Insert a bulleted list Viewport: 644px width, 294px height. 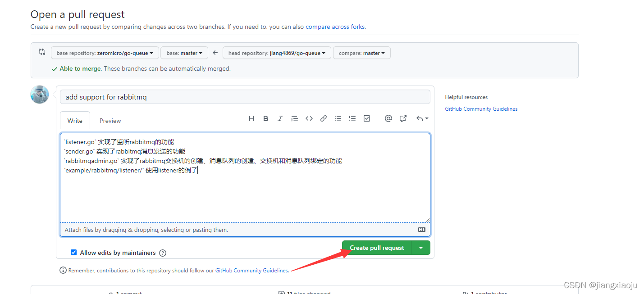[338, 118]
